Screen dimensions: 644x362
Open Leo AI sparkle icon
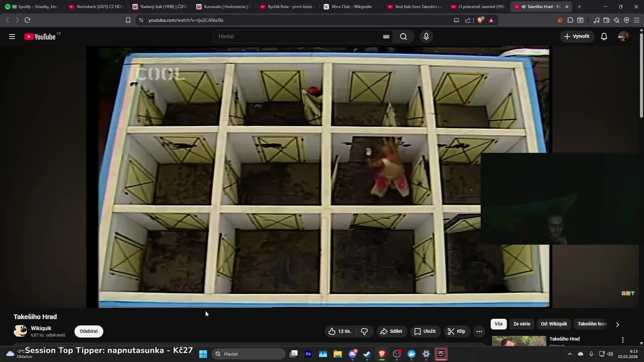point(616,20)
